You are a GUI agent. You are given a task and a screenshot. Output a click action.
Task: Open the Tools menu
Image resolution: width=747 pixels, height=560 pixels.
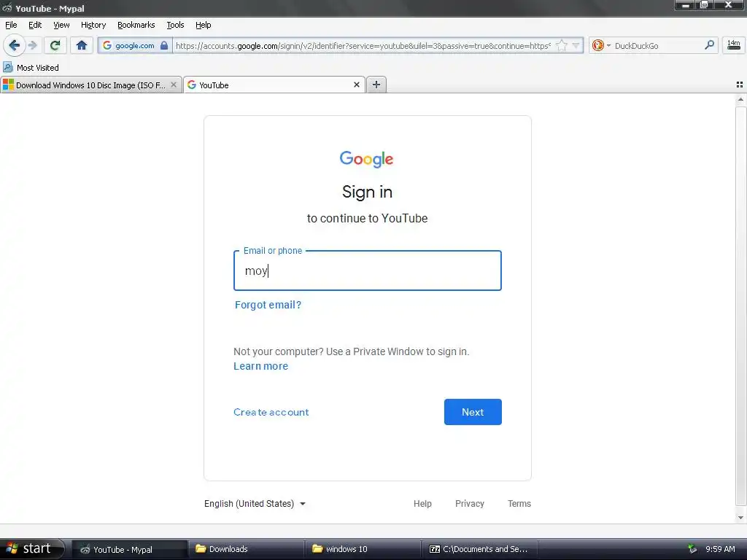[175, 25]
